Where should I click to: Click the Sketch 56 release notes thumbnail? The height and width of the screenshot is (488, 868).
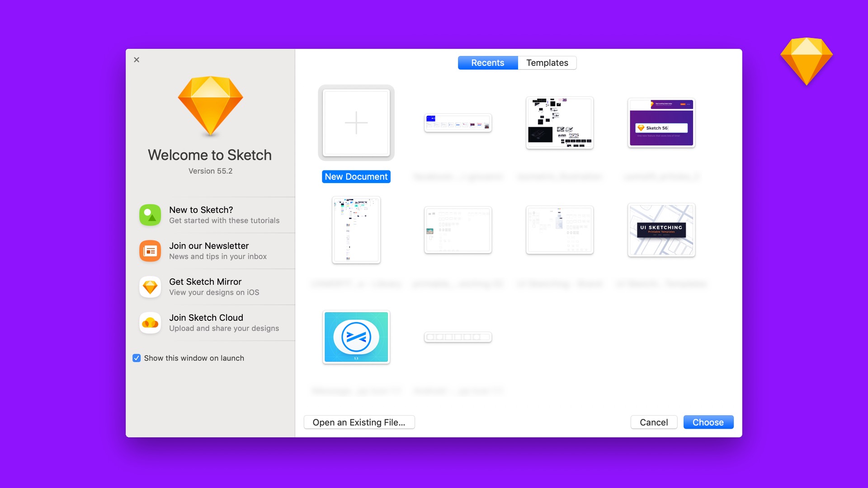click(661, 122)
